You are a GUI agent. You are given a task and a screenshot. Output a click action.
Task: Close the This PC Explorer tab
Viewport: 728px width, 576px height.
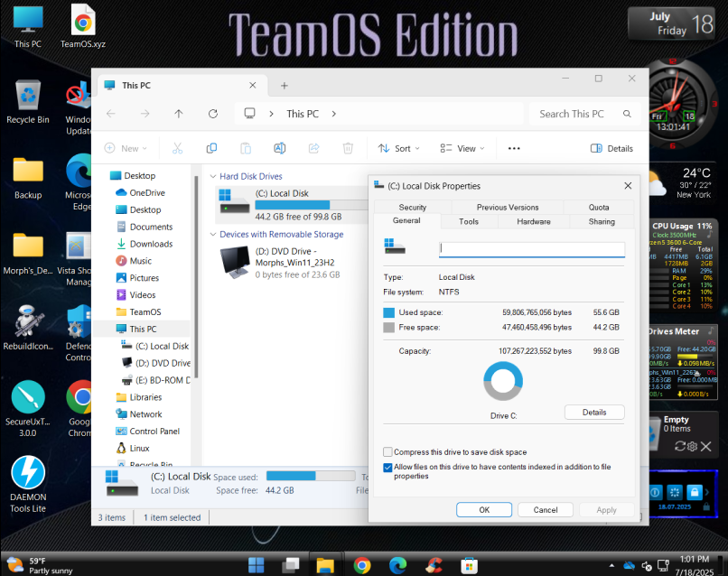[253, 86]
